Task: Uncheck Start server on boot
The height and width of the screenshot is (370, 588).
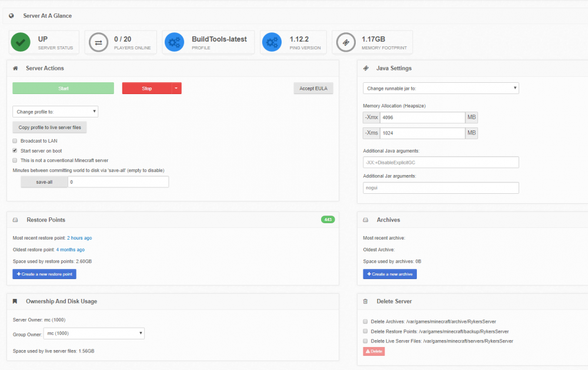Action: (x=15, y=150)
